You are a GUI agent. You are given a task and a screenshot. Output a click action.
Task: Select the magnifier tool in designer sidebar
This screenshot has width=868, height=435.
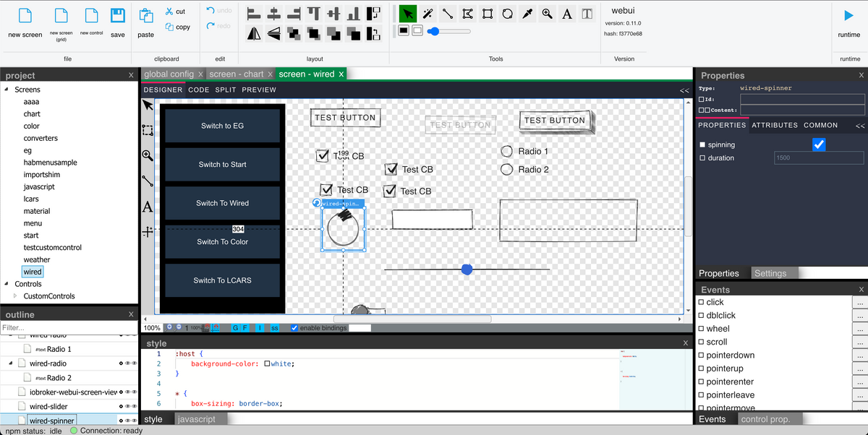[148, 155]
